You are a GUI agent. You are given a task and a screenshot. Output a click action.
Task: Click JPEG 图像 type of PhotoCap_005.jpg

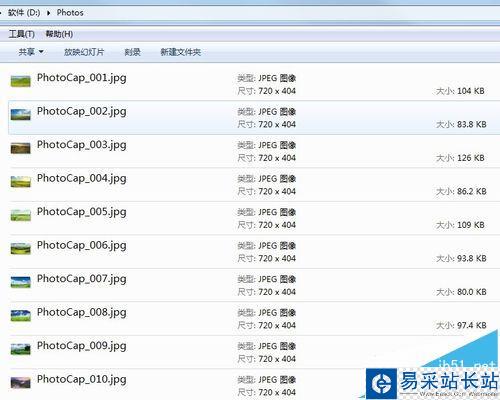point(277,212)
